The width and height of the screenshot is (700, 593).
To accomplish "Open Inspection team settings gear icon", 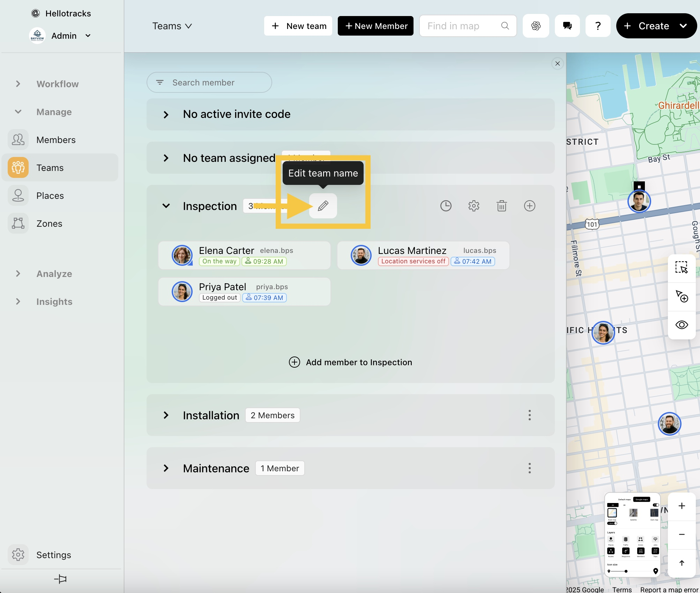I will point(474,206).
